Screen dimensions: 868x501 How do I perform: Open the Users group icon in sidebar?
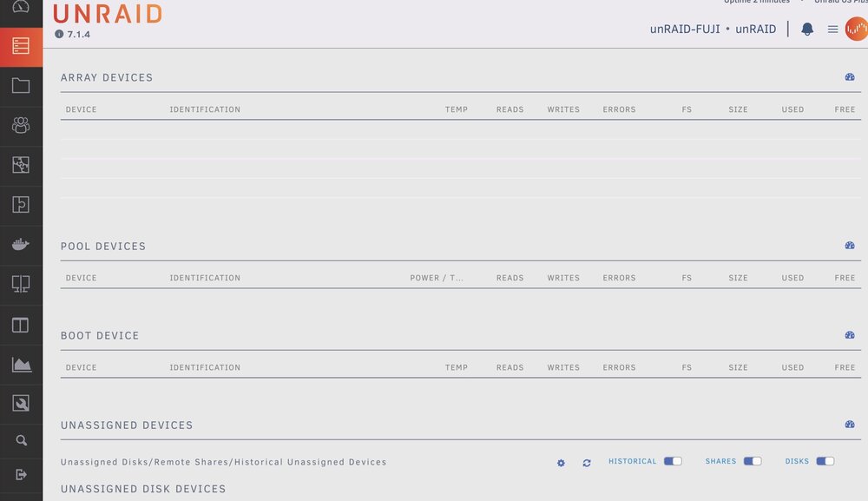21,125
